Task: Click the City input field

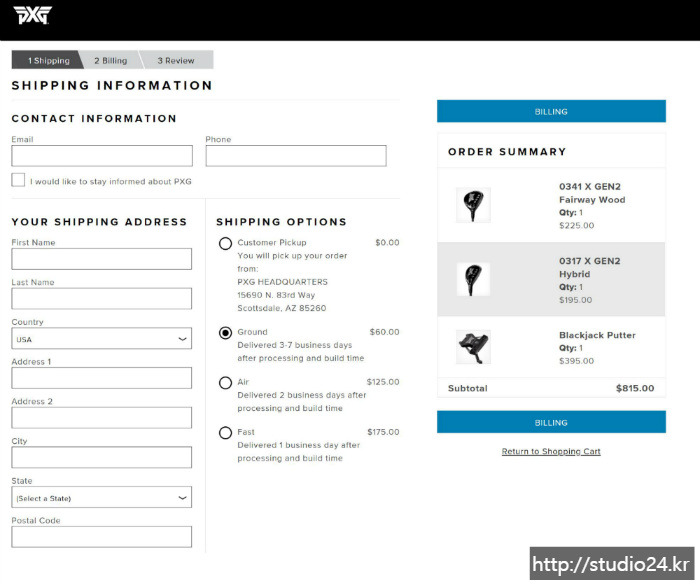Action: click(x=102, y=458)
